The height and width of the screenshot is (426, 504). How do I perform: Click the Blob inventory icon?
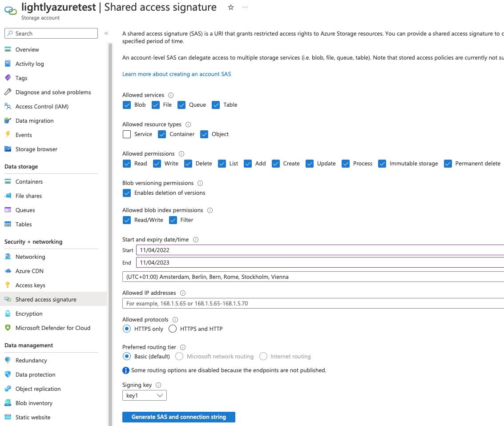[x=8, y=403]
